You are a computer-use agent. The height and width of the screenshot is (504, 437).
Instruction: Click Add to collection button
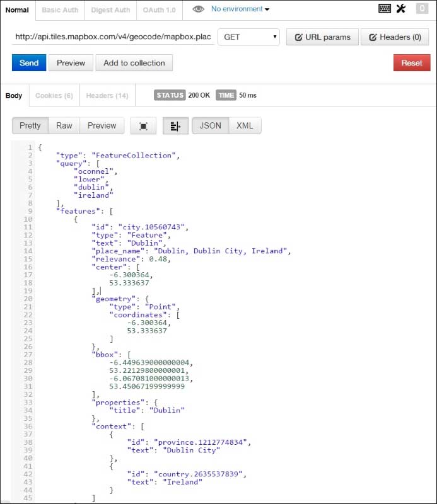pos(134,63)
